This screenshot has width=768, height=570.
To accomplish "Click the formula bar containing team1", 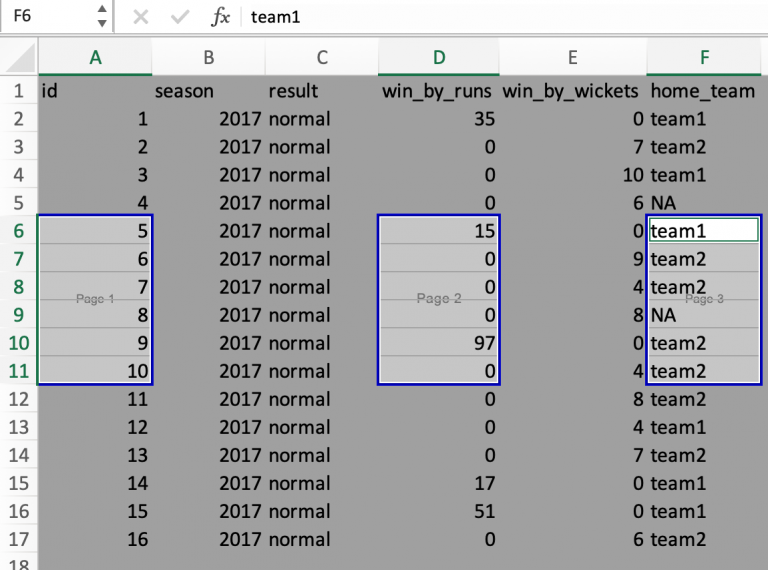I will (x=504, y=17).
